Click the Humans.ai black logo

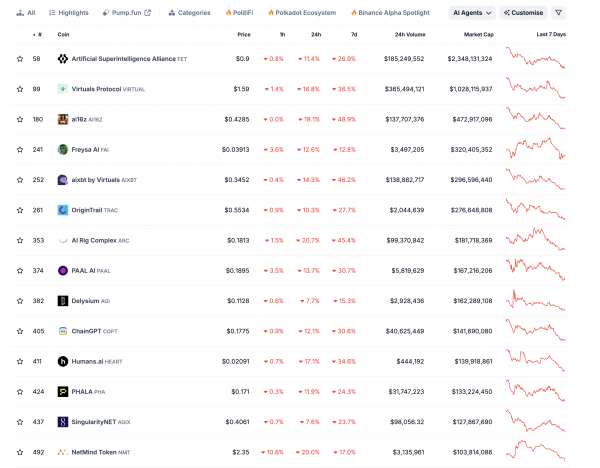(x=63, y=361)
